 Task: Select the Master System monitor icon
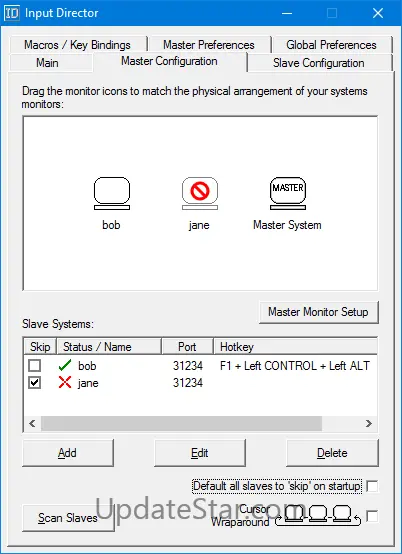[x=288, y=193]
